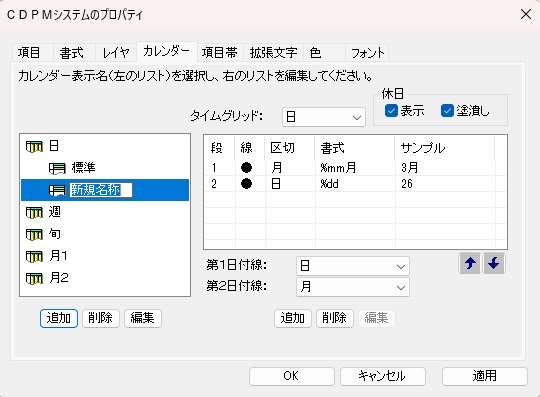This screenshot has height=397, width=540.
Task: Open the 項目帯 tab
Action: [x=220, y=53]
